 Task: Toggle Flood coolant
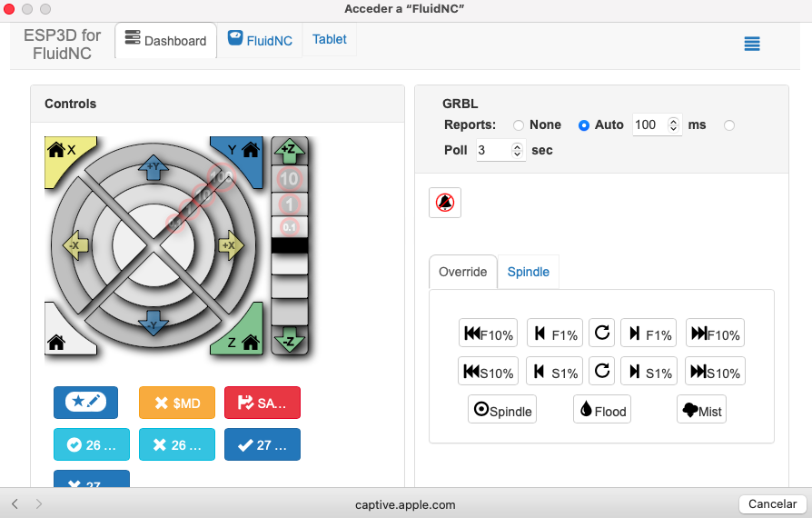(602, 409)
